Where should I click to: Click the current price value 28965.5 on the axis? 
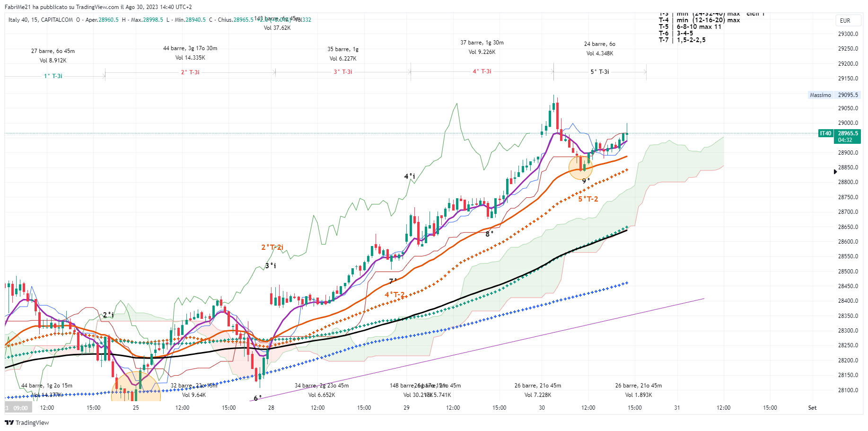coord(848,133)
